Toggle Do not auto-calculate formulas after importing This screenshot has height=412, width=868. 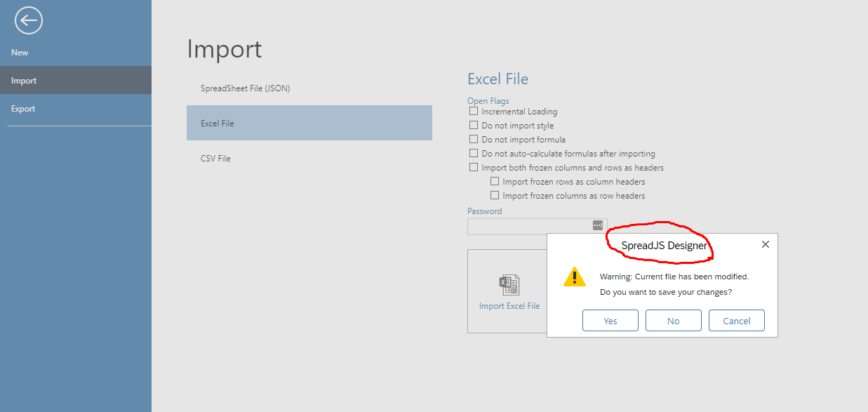474,153
